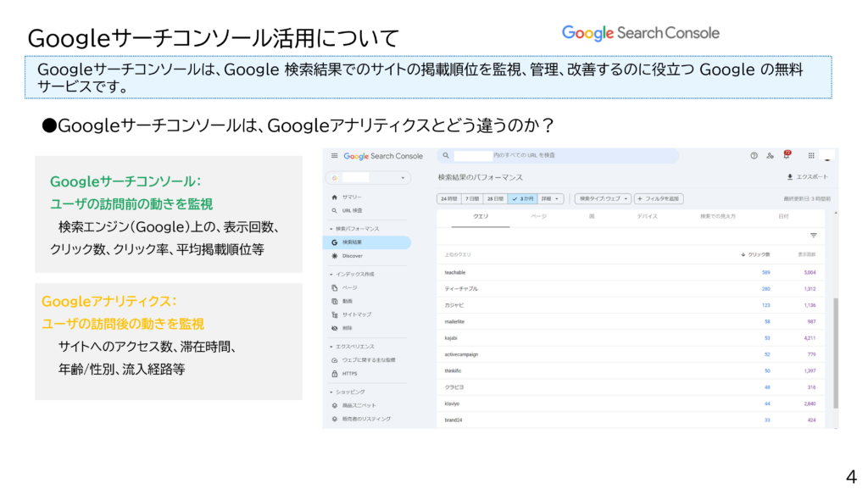Open the 検索タイプ: ウェブ dropdown
The width and height of the screenshot is (868, 495).
click(x=603, y=198)
